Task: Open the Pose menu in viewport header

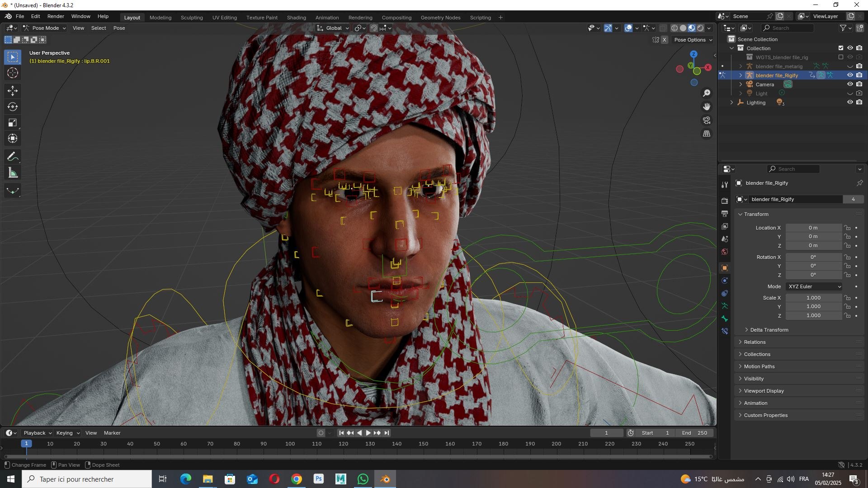Action: [x=119, y=28]
